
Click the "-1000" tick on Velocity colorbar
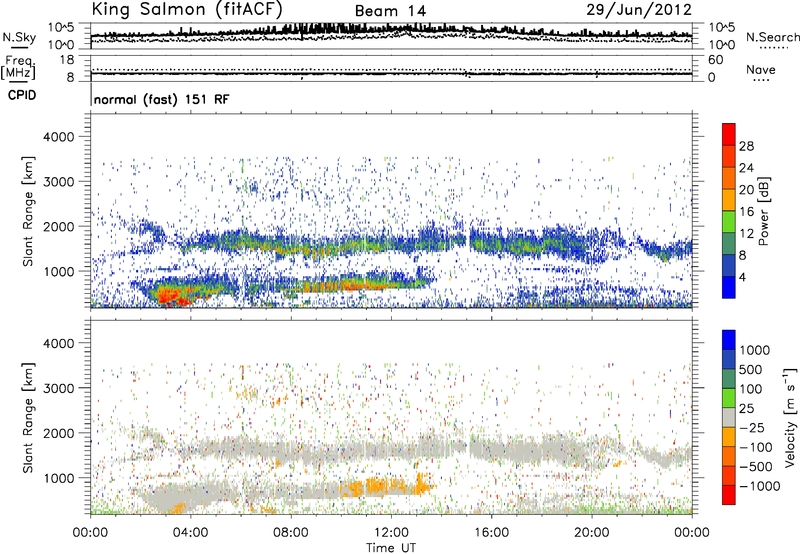tap(760, 486)
